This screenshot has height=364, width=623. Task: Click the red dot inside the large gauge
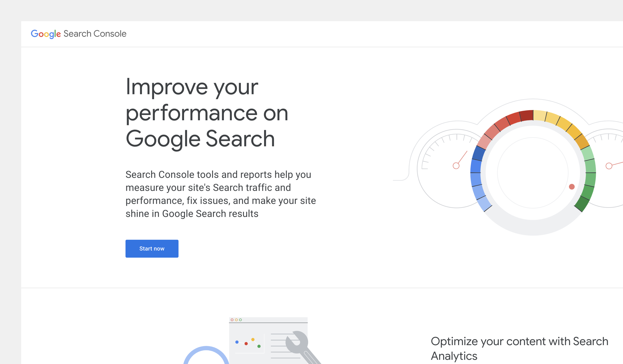572,187
